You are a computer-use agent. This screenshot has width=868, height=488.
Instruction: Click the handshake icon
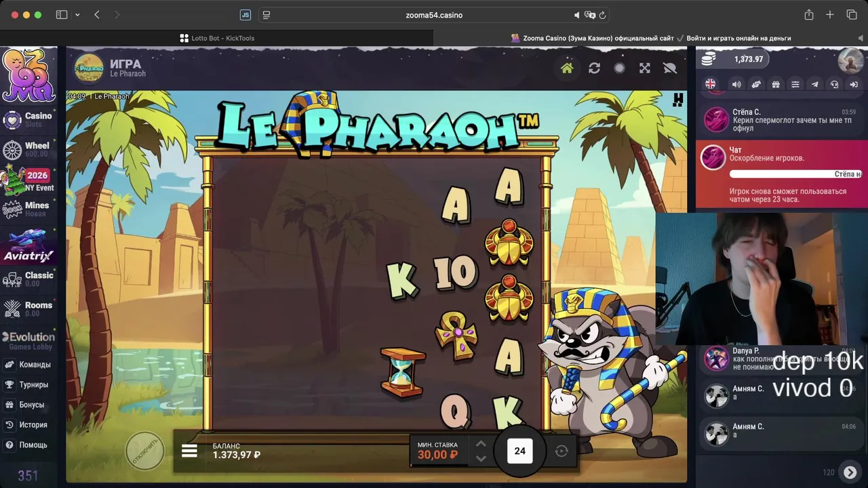(756, 84)
